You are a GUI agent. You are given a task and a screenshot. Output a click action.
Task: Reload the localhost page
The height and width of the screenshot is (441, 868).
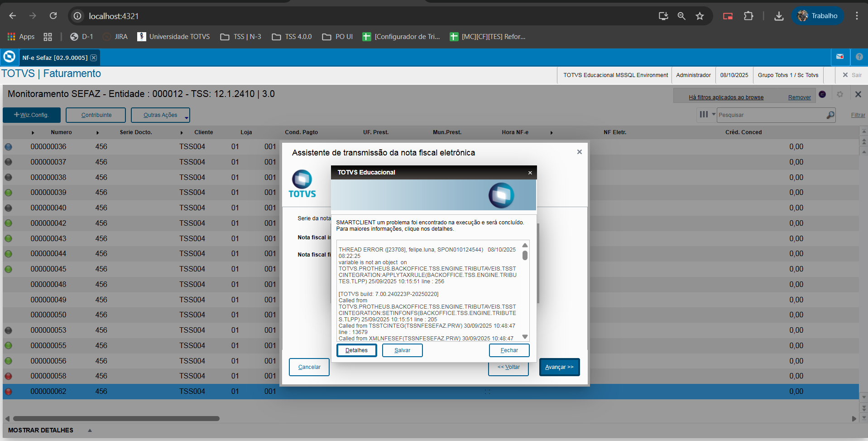(53, 16)
